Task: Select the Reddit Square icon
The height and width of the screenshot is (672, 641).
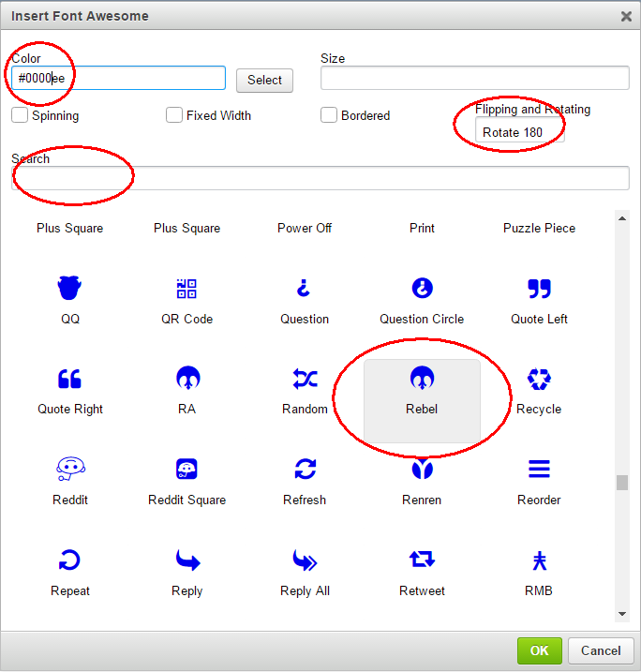Action: 186,470
